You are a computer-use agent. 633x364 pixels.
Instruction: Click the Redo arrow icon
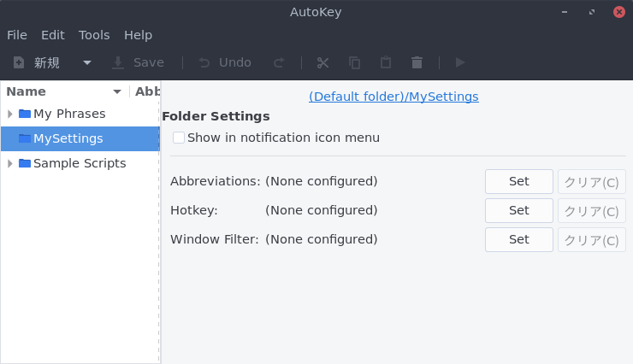tap(279, 62)
